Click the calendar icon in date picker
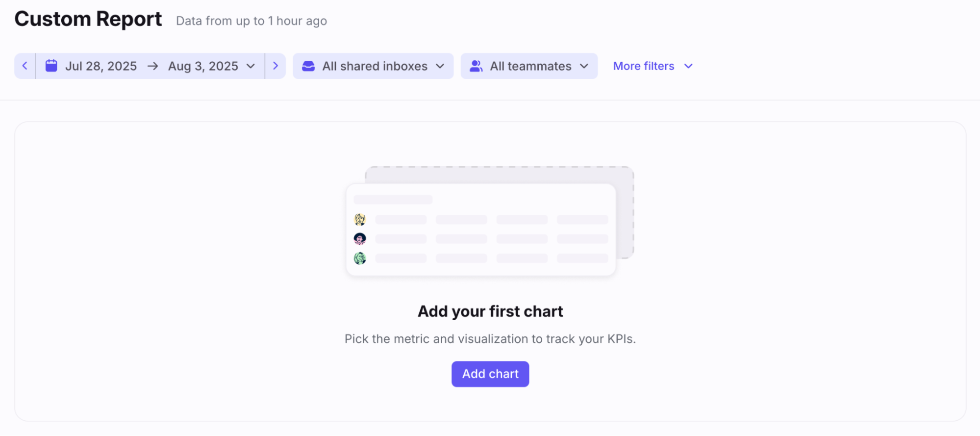 [x=51, y=66]
